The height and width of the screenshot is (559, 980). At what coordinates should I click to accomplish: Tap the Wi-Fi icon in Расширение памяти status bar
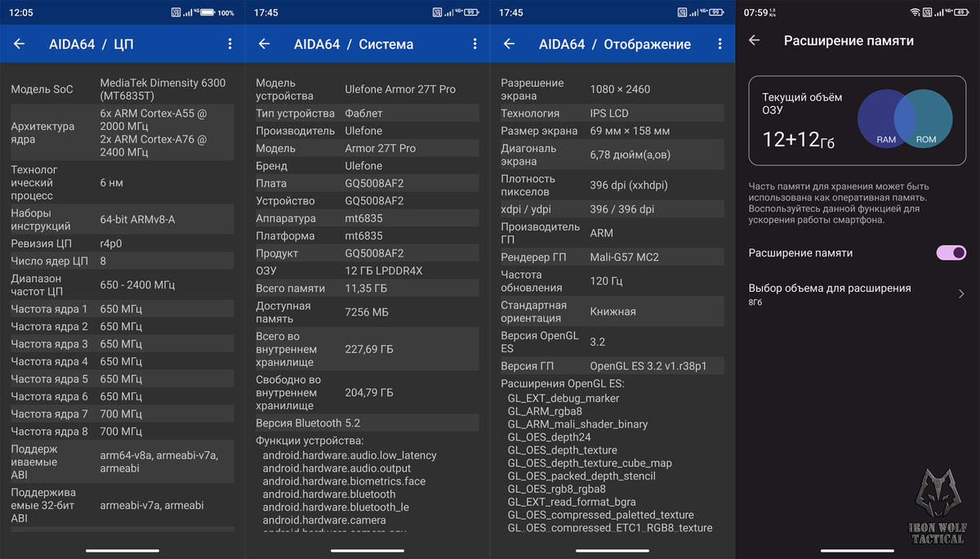pos(915,12)
